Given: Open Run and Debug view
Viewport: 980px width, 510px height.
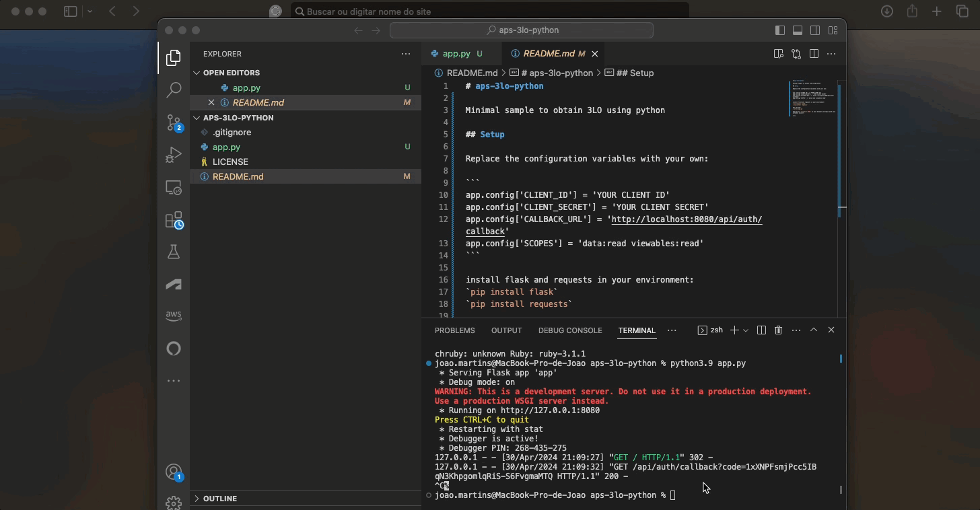Looking at the screenshot, I should click(174, 155).
